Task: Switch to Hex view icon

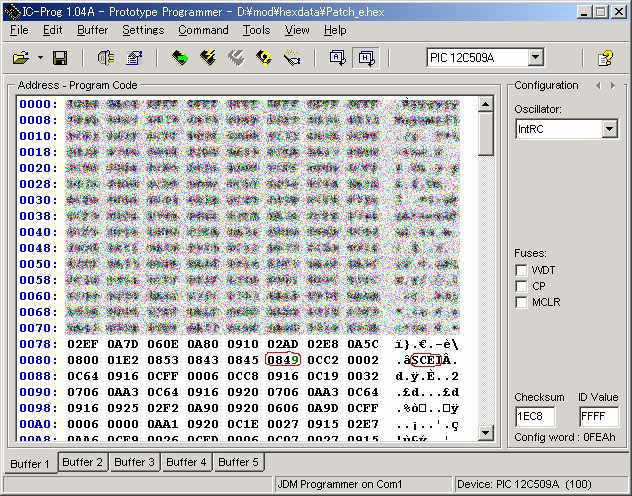Action: tap(366, 58)
